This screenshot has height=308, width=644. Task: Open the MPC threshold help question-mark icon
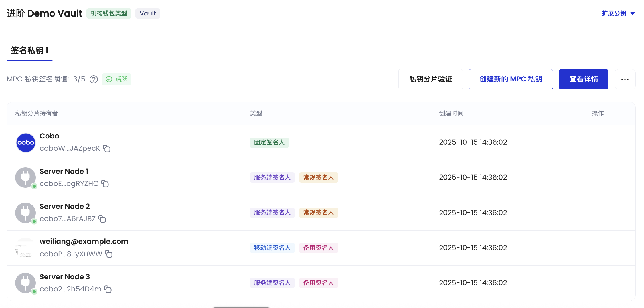pos(93,79)
